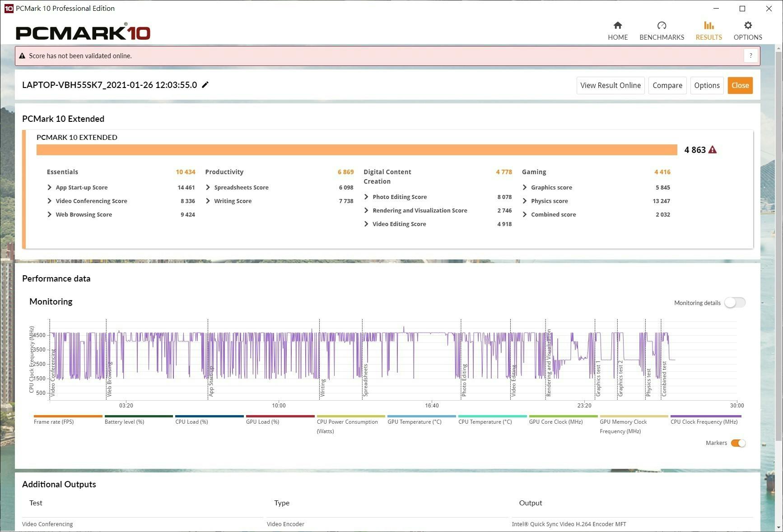783x532 pixels.
Task: Minimize the PCMark 10 window
Action: point(716,9)
